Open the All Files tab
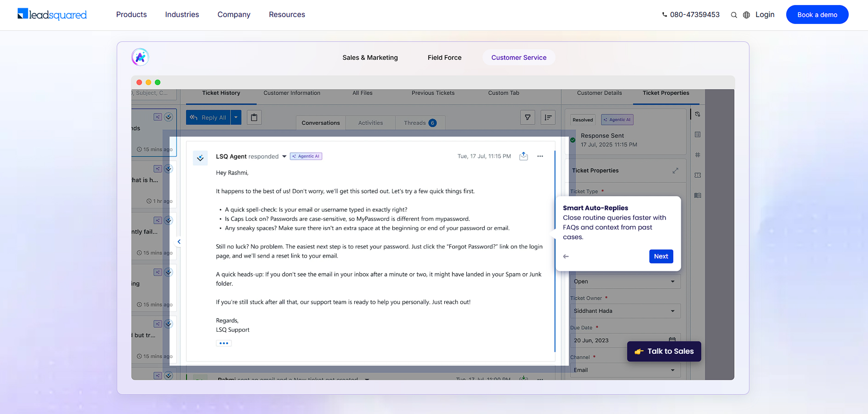 363,93
